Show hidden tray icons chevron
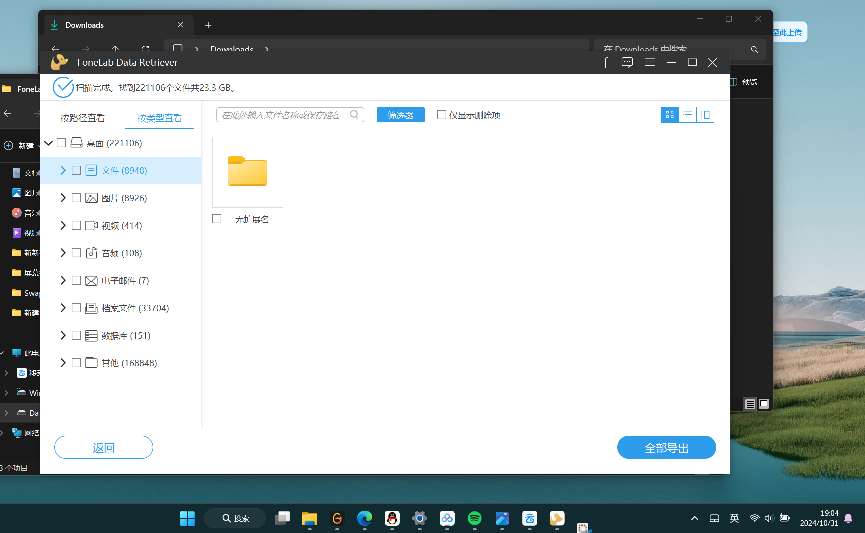This screenshot has height=533, width=865. [x=695, y=519]
